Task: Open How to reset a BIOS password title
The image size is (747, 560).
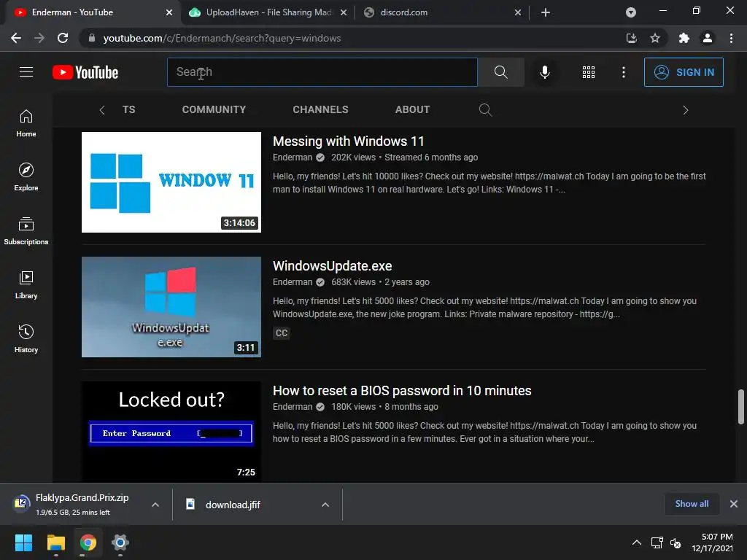Action: click(402, 391)
